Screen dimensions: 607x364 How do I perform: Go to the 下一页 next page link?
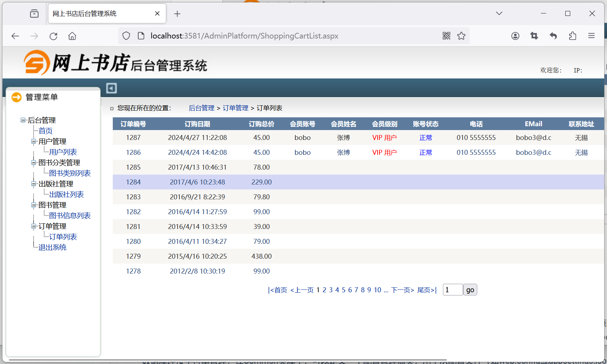[x=402, y=290]
